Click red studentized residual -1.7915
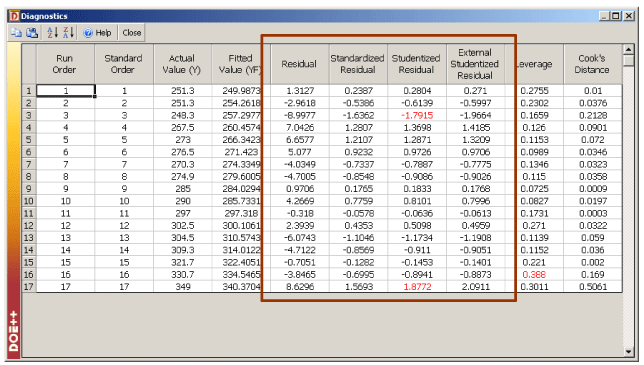 (x=417, y=115)
